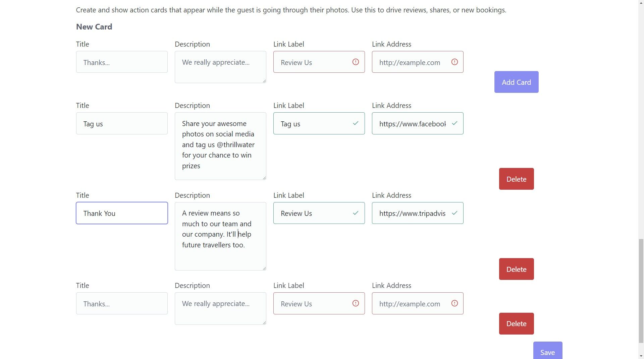Click error icon in last card's Link Address
Image resolution: width=644 pixels, height=359 pixels.
click(454, 303)
